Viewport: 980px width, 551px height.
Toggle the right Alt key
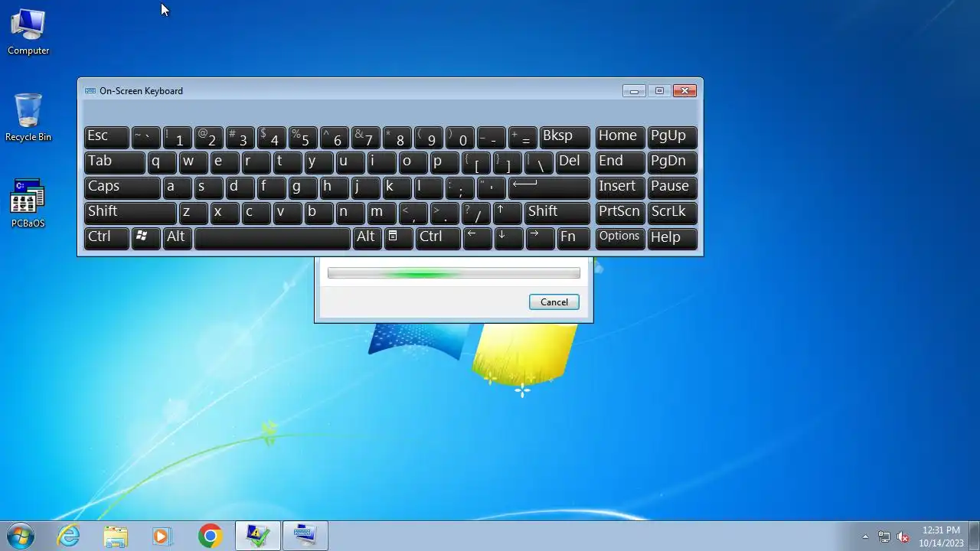tap(367, 237)
